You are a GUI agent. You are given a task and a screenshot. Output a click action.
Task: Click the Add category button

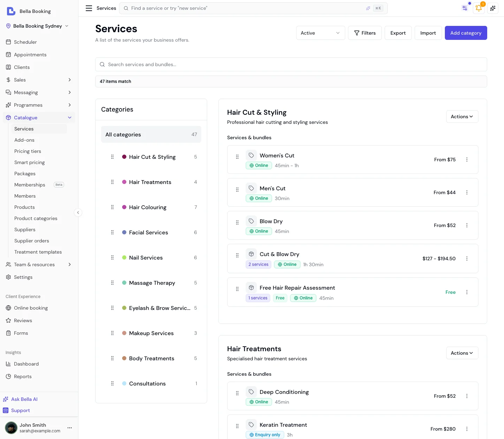pos(466,33)
